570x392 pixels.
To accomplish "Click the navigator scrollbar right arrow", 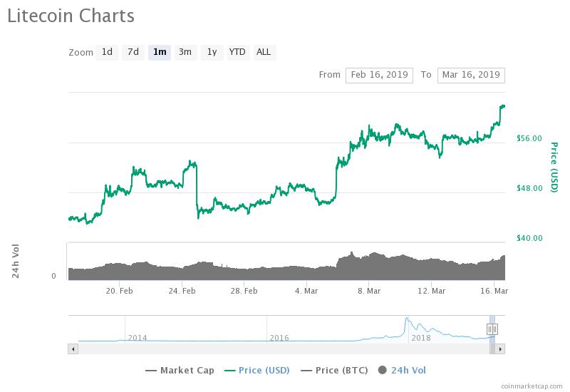I will tap(500, 349).
